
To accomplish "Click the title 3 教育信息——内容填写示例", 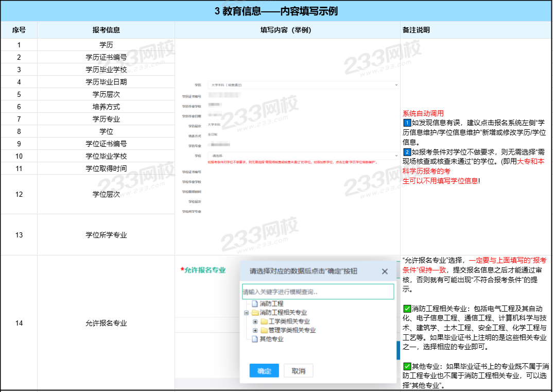I will pyautogui.click(x=276, y=11).
